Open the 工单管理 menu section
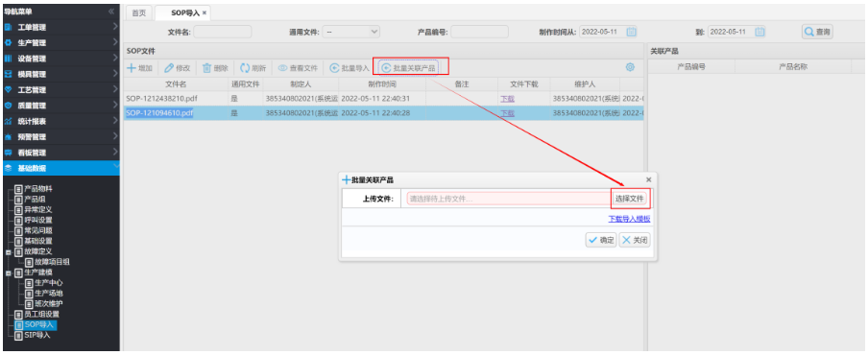This screenshot has height=355, width=868. [x=60, y=27]
